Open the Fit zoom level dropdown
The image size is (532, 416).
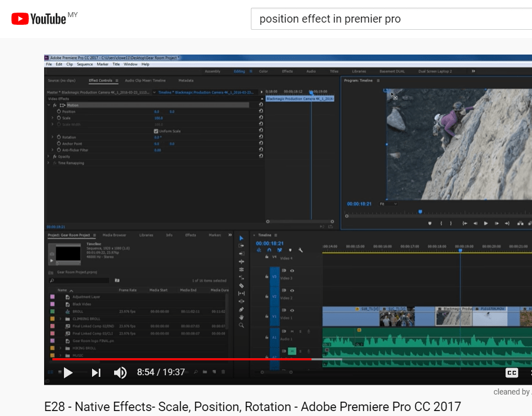(389, 204)
